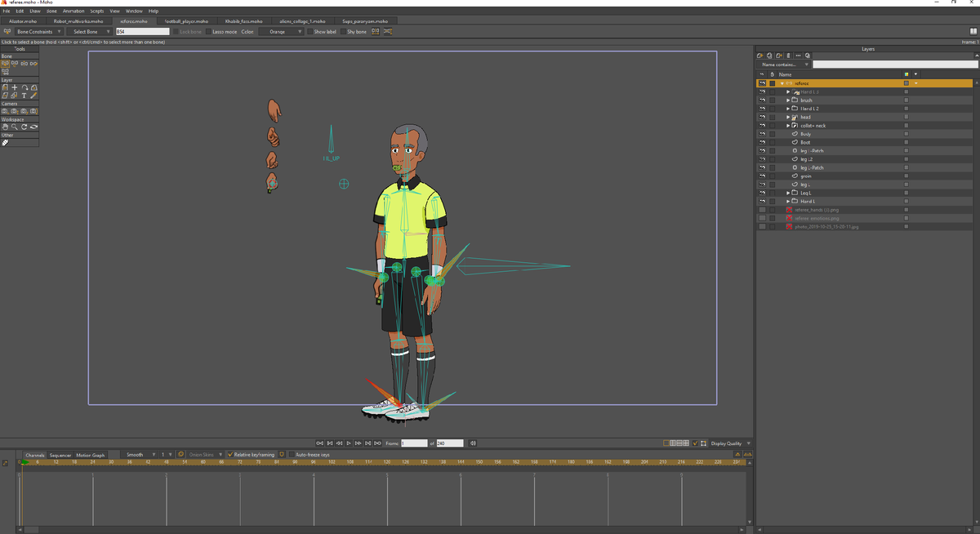Click the flip bones horizontally icon in options bar
Viewport: 980px width, 534px height.
[x=376, y=31]
